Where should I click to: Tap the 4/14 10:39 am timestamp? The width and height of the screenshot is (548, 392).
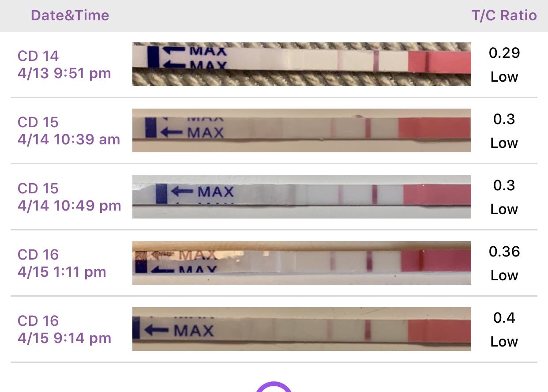coord(69,139)
